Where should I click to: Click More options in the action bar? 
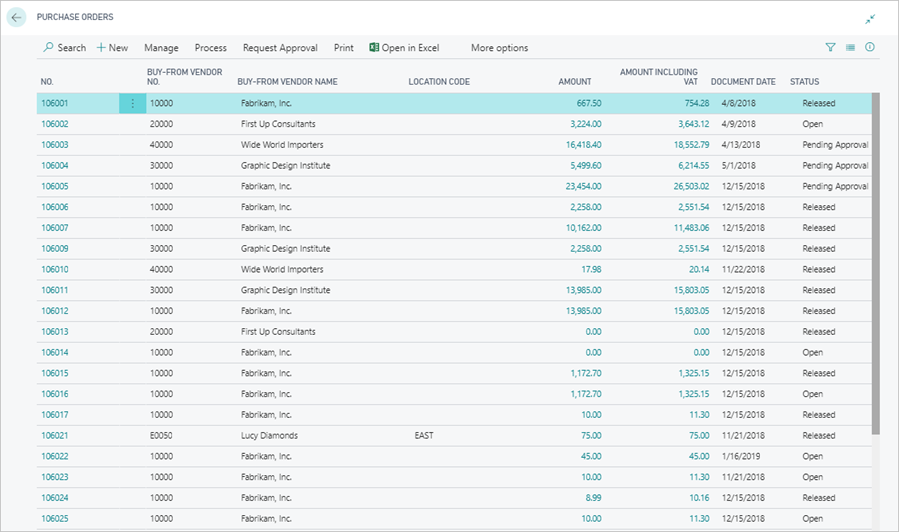499,48
